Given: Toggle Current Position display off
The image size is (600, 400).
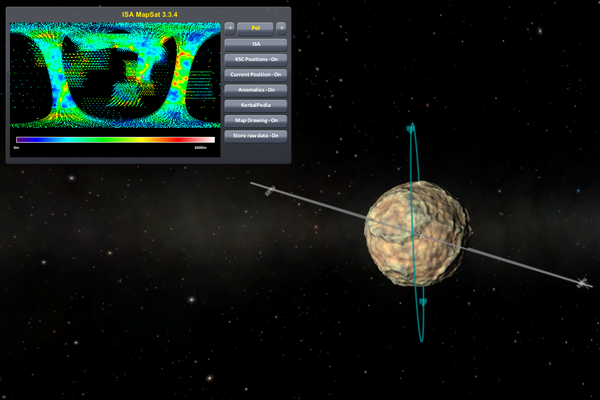Looking at the screenshot, I should coord(256,75).
